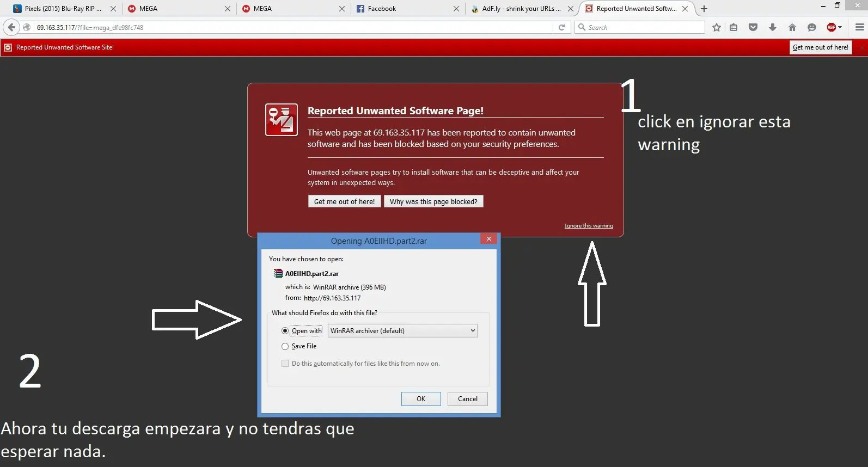Open the downloads arrow icon

773,27
